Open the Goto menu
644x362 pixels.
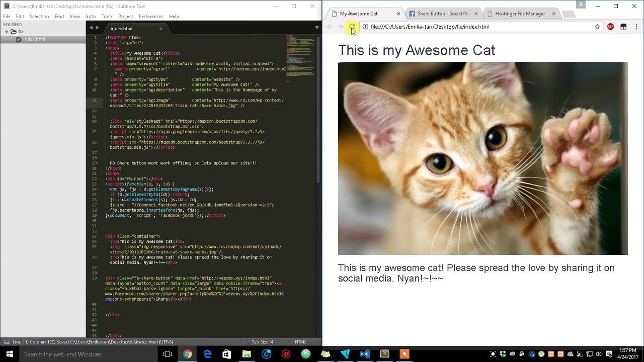(90, 16)
